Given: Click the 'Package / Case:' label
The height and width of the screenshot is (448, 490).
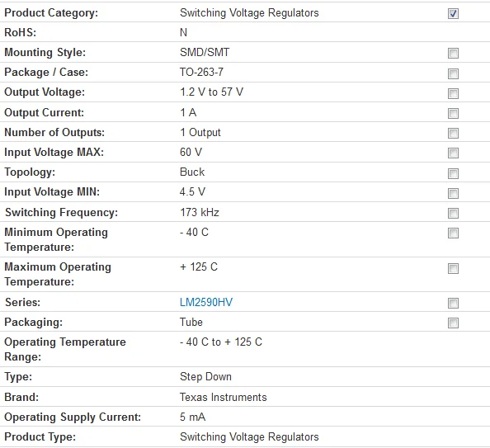Looking at the screenshot, I should [46, 73].
